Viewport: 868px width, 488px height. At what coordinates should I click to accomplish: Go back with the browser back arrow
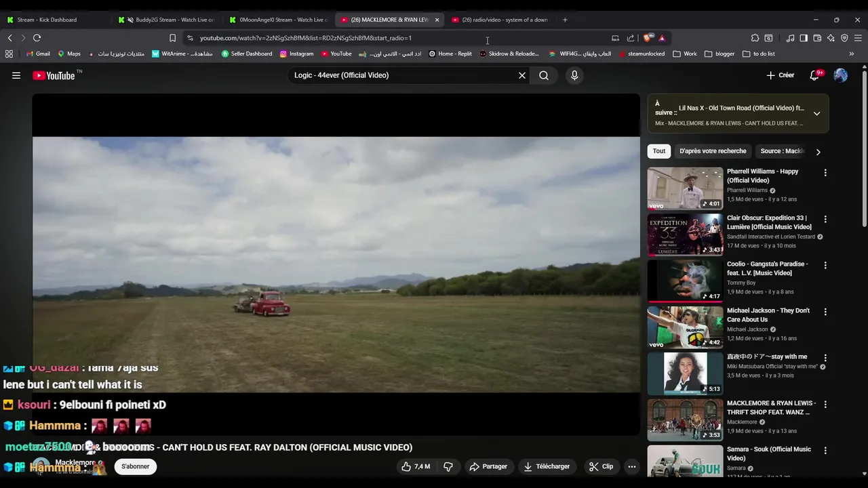tap(9, 38)
